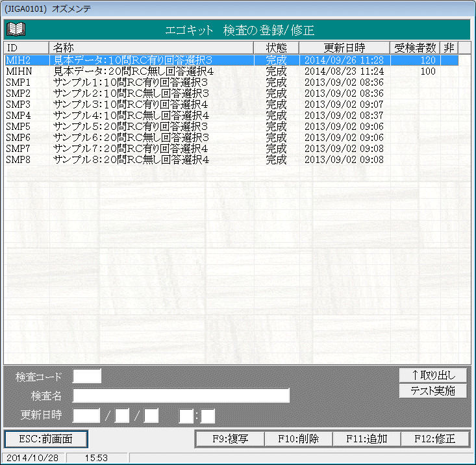Click the ↑取り出し button
This screenshot has height=465, width=476.
tap(433, 375)
